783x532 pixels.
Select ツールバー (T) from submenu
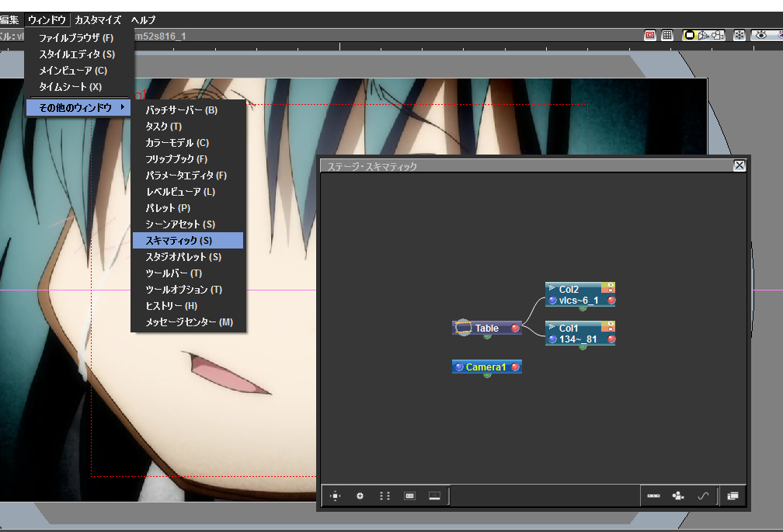point(188,273)
